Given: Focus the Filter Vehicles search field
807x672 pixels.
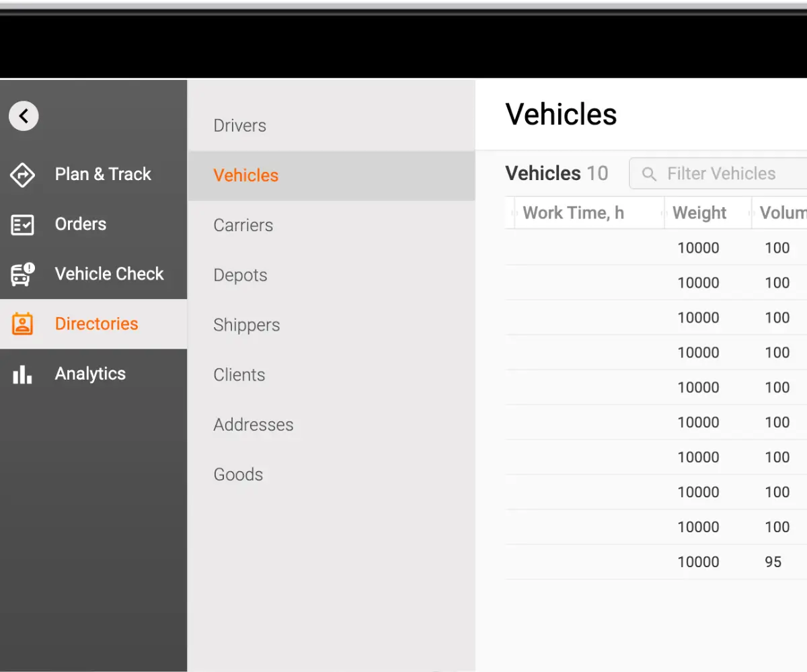Looking at the screenshot, I should click(x=718, y=174).
